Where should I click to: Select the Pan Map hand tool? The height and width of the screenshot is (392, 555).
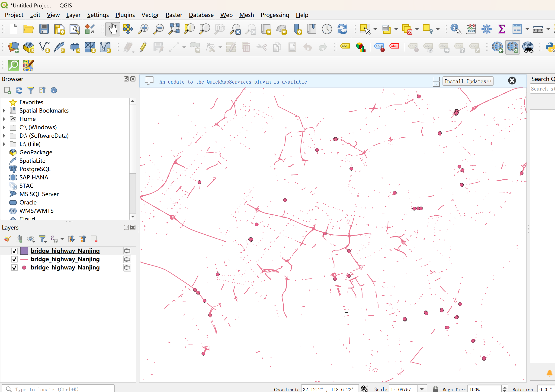pyautogui.click(x=112, y=29)
